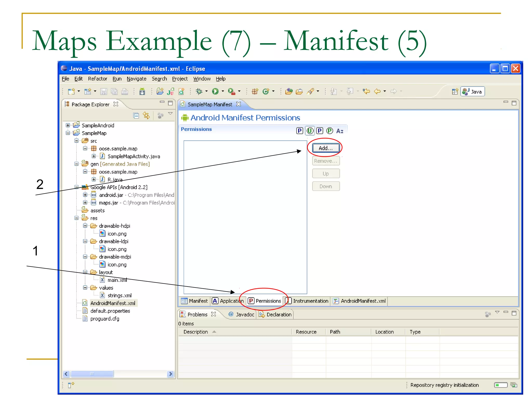Expand the R.java node
Screen dimensions: 532x399
94,179
